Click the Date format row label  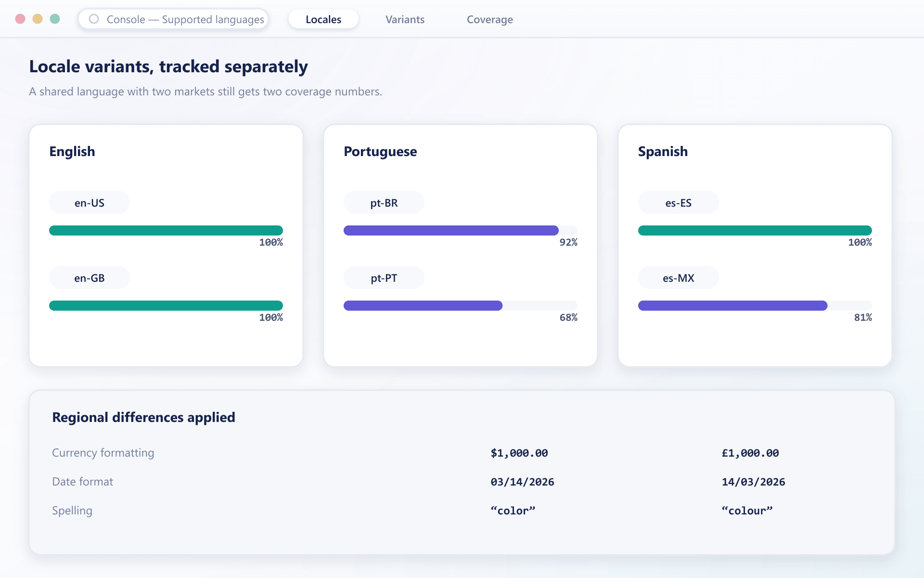82,482
